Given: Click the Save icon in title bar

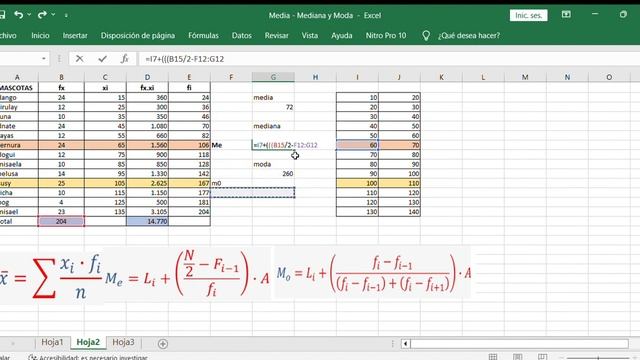Looking at the screenshot, I should 2,15.
